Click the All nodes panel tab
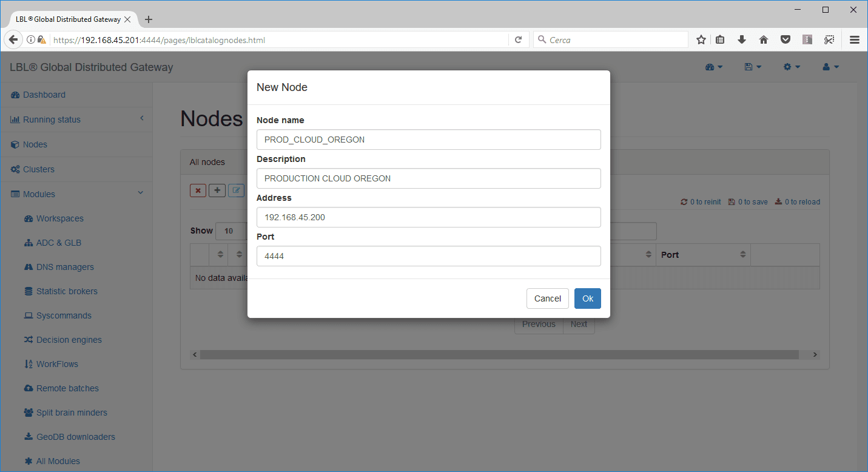The width and height of the screenshot is (868, 472). pyautogui.click(x=207, y=162)
